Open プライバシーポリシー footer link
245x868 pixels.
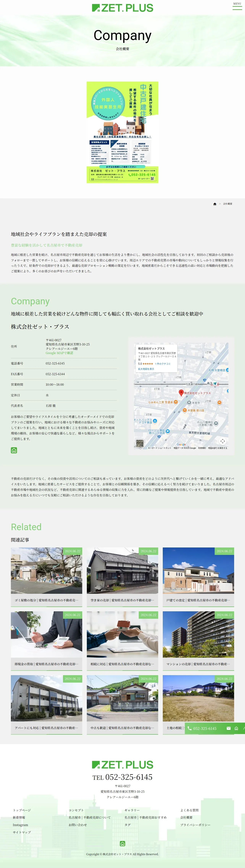coord(195,825)
